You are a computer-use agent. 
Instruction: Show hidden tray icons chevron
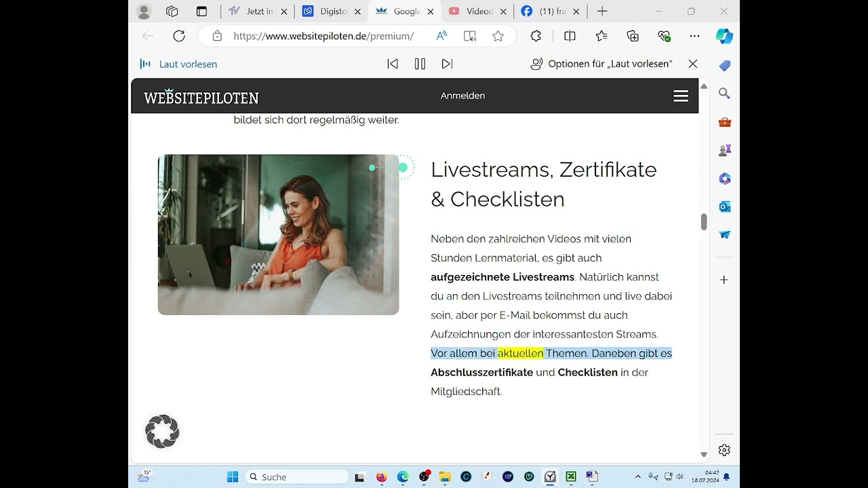click(637, 476)
